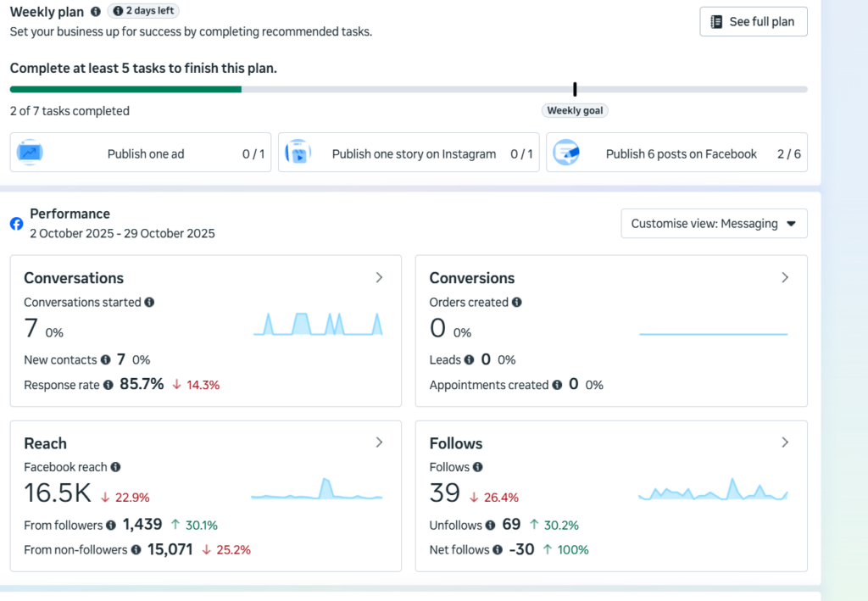Click info icon next to Response rate
This screenshot has width=868, height=601.
point(108,385)
